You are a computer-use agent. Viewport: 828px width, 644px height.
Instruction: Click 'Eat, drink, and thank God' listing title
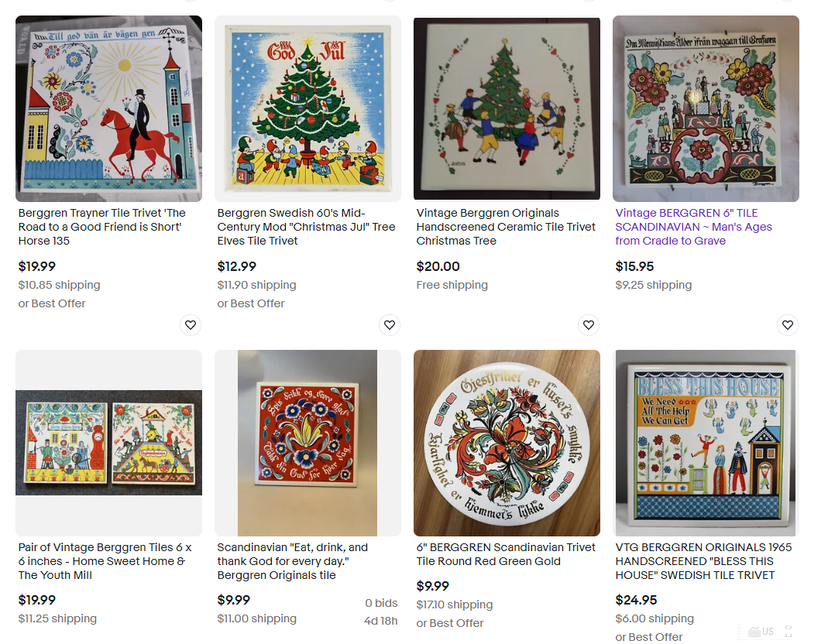point(294,561)
